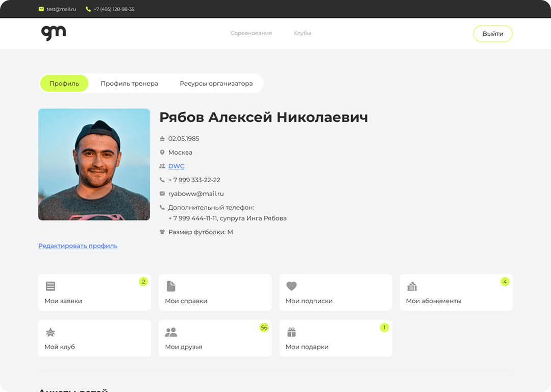
Task: Select the Профиль tab
Action: (64, 84)
